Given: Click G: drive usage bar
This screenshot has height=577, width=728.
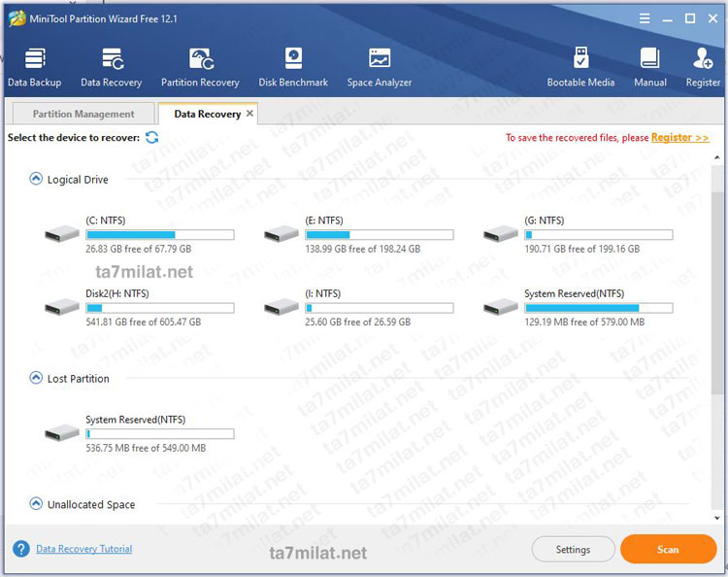Looking at the screenshot, I should [599, 235].
